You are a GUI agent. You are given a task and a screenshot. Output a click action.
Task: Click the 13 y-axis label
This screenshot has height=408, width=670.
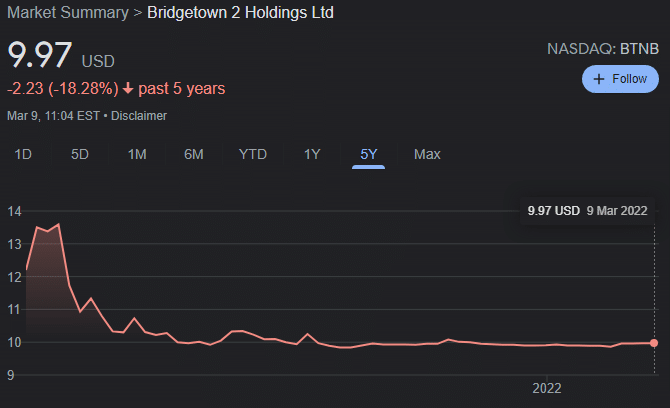pos(14,244)
